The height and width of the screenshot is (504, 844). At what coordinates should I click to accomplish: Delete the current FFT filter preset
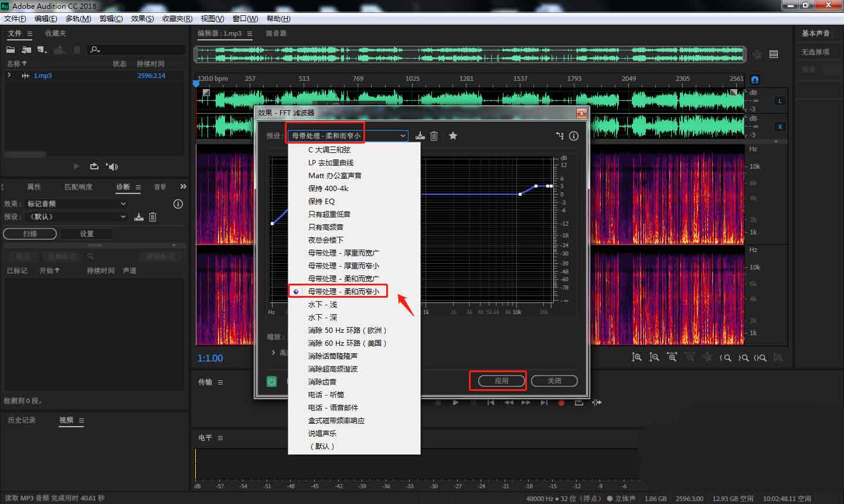434,136
